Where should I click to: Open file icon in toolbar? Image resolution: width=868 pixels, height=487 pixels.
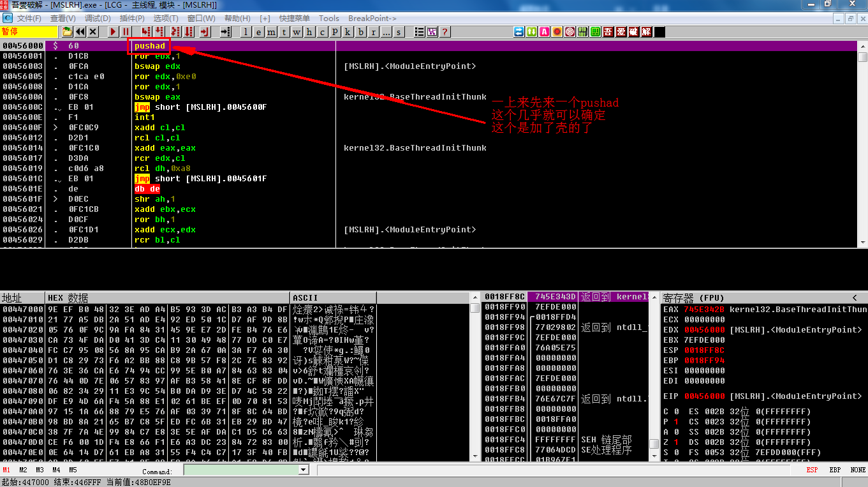(x=67, y=31)
